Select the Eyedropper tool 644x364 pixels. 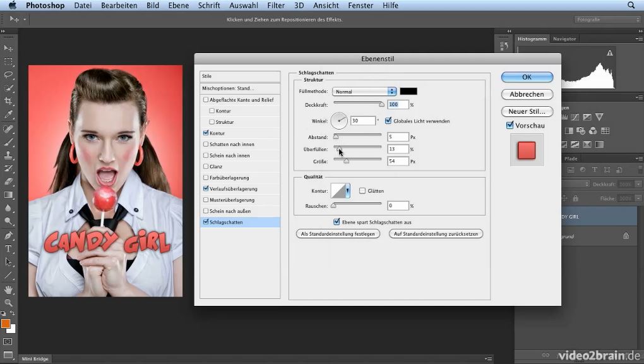pyautogui.click(x=8, y=114)
